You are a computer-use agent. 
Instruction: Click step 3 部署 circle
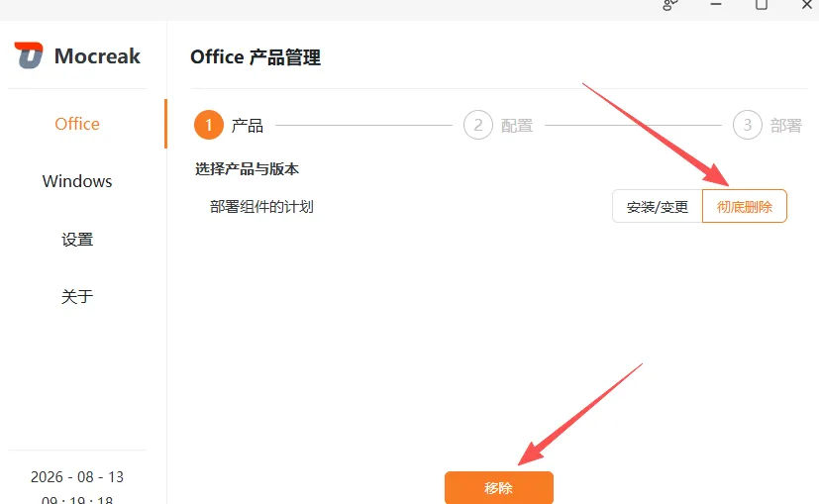(x=748, y=126)
